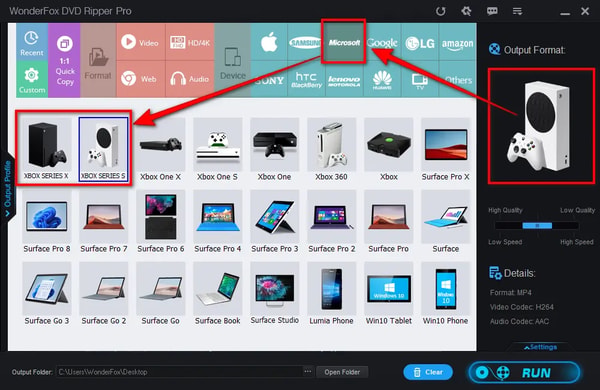The height and width of the screenshot is (390, 600).
Task: Select the TV device category icon
Action: pyautogui.click(x=420, y=80)
